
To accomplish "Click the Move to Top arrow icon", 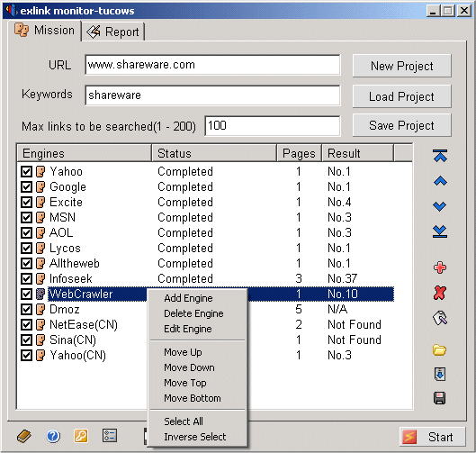I will click(440, 156).
